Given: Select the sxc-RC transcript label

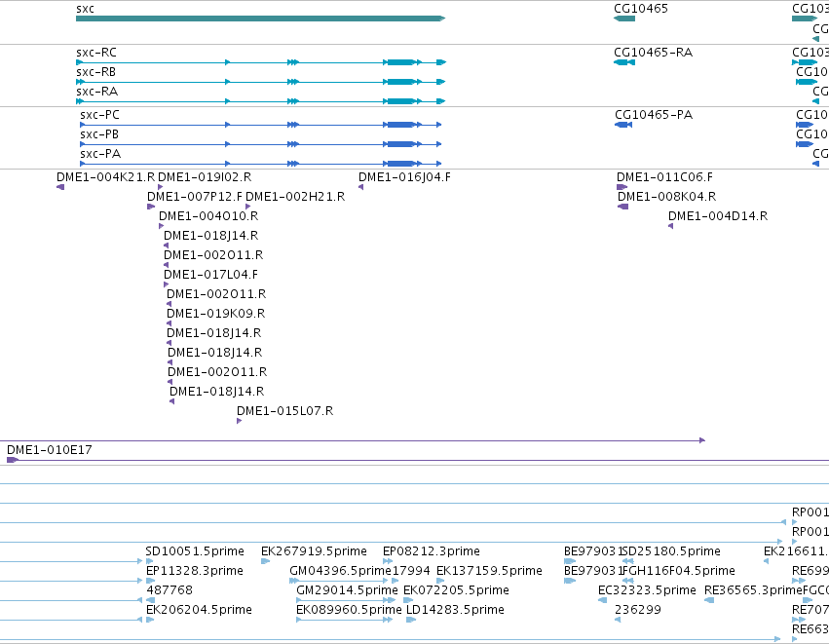Looking at the screenshot, I should 96,53.
